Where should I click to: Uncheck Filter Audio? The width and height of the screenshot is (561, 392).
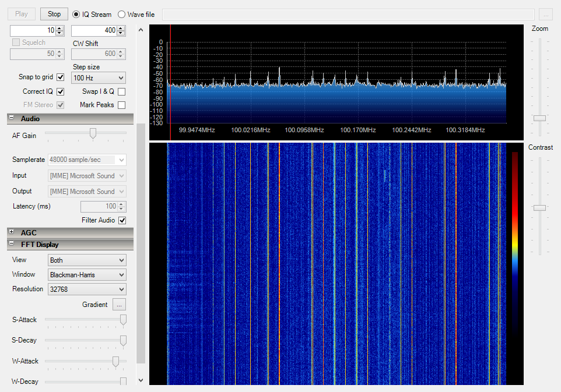click(x=122, y=220)
